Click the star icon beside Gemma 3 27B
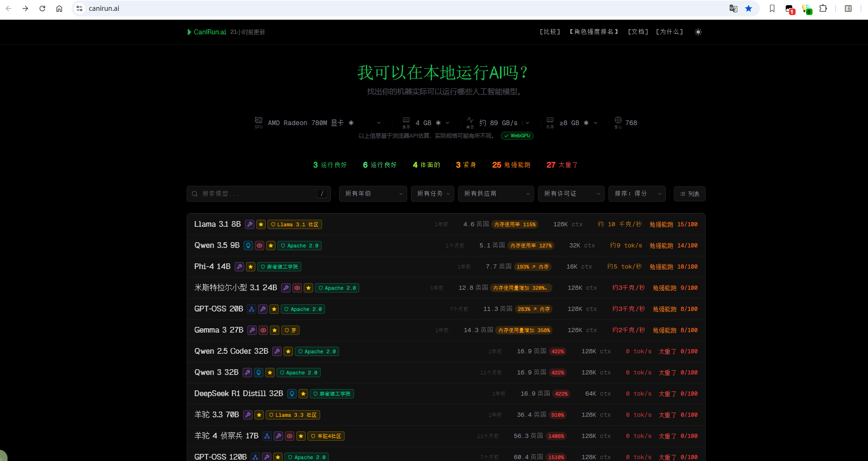 click(x=275, y=330)
